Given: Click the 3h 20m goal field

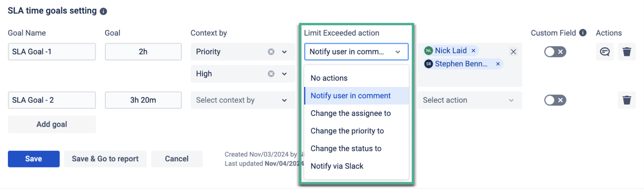Looking at the screenshot, I should [143, 100].
